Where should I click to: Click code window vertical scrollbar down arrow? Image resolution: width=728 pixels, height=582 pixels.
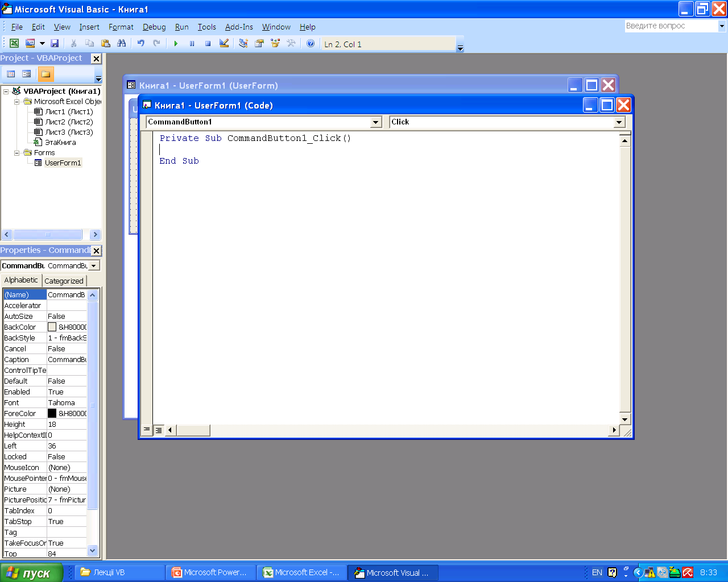point(624,419)
